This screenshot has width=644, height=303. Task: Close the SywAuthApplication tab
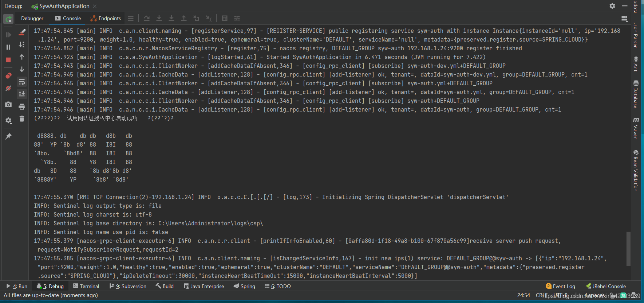coord(95,6)
